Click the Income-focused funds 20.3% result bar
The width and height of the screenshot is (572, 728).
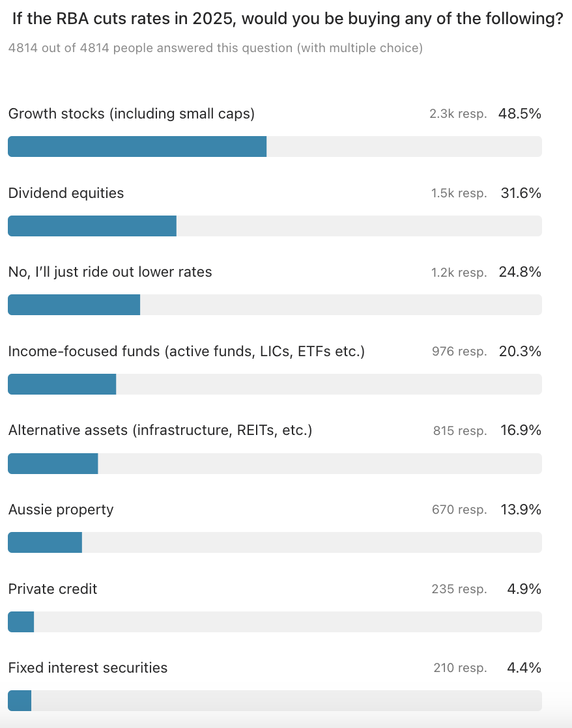pyautogui.click(x=62, y=384)
